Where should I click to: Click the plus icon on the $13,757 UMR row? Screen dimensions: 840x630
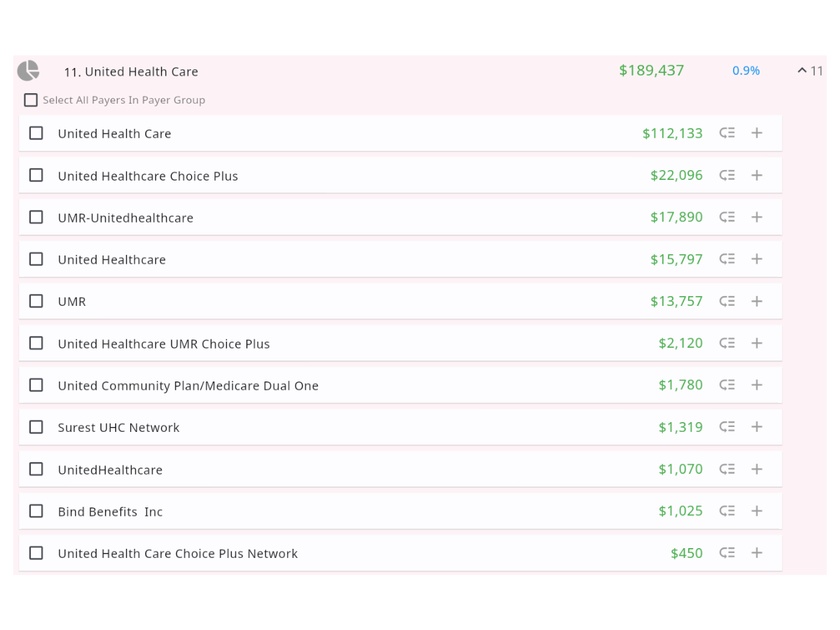pos(757,301)
